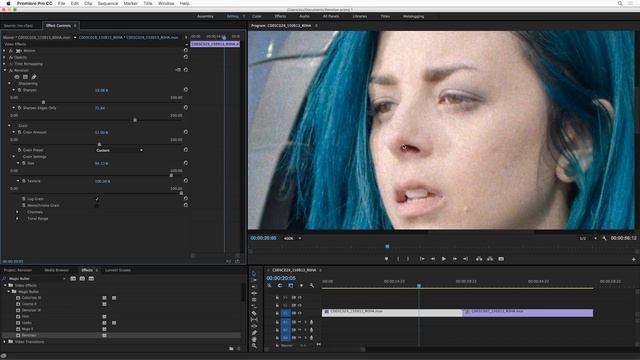Select the Zoom tool
640x360 pixels.
coord(254,346)
